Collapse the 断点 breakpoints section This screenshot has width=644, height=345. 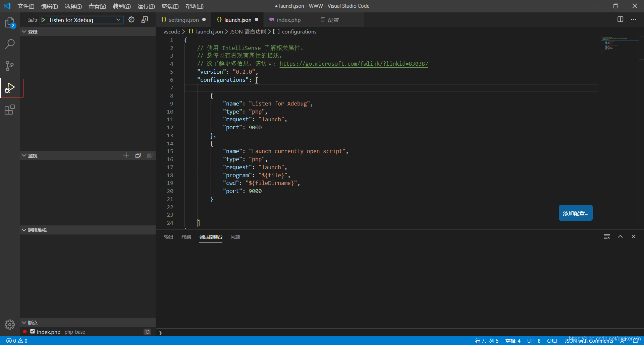(x=88, y=322)
